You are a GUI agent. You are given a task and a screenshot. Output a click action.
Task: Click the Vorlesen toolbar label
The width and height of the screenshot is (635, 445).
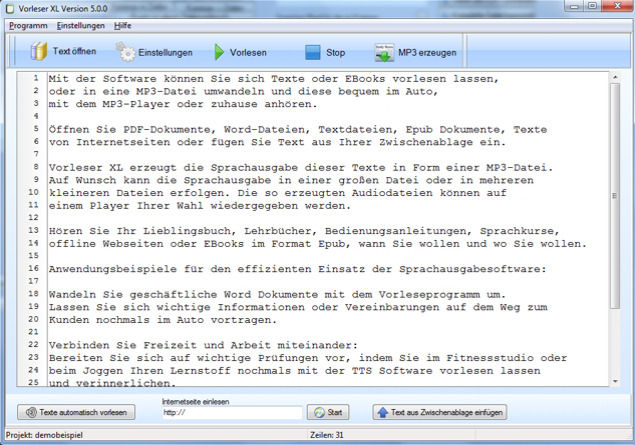click(x=248, y=53)
